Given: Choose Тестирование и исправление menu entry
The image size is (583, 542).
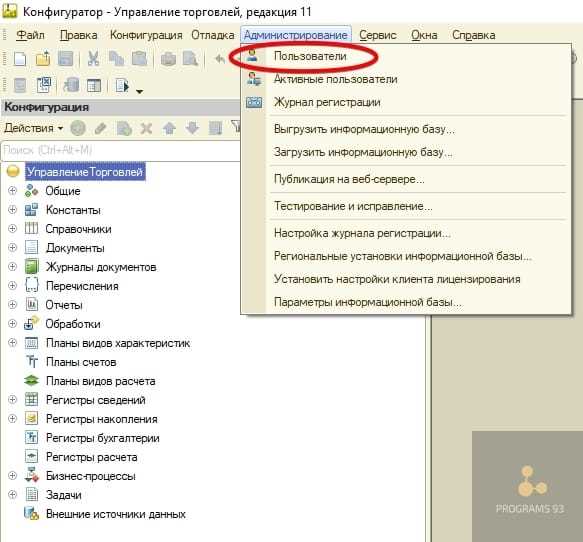Looking at the screenshot, I should [405, 206].
